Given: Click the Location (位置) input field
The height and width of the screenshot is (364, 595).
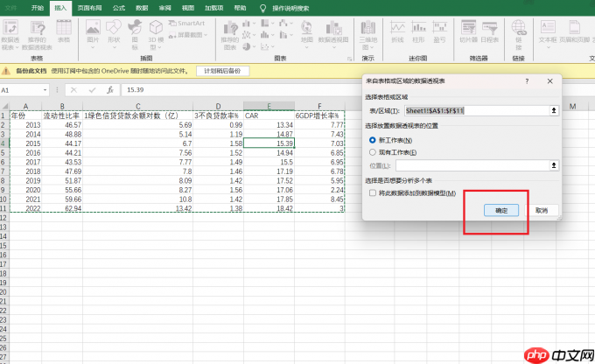Looking at the screenshot, I should pyautogui.click(x=472, y=165).
